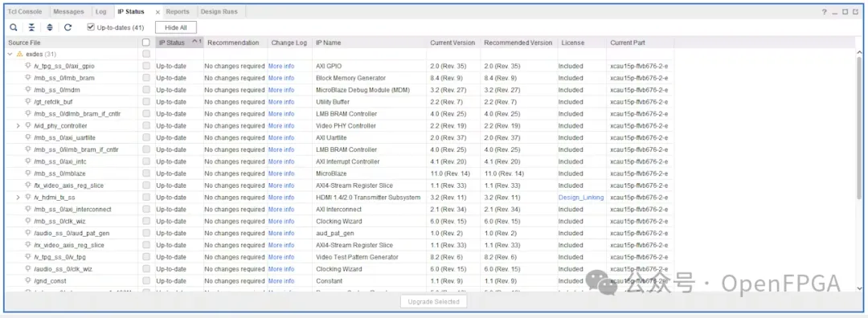Check the /gnd_const row checkbox
This screenshot has width=868, height=318.
pos(146,281)
